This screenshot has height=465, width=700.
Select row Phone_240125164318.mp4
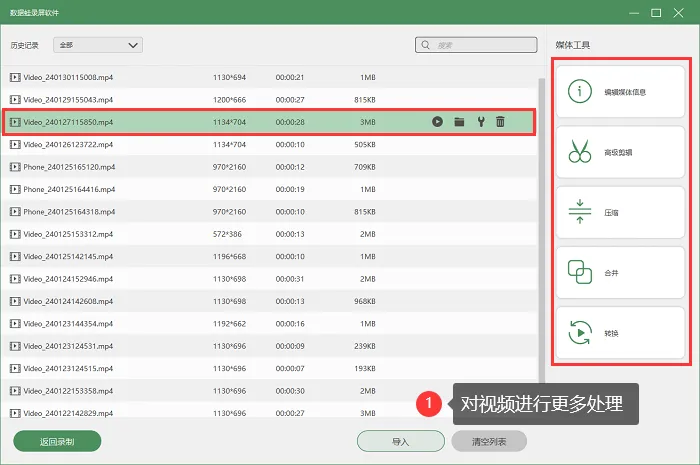(x=269, y=212)
